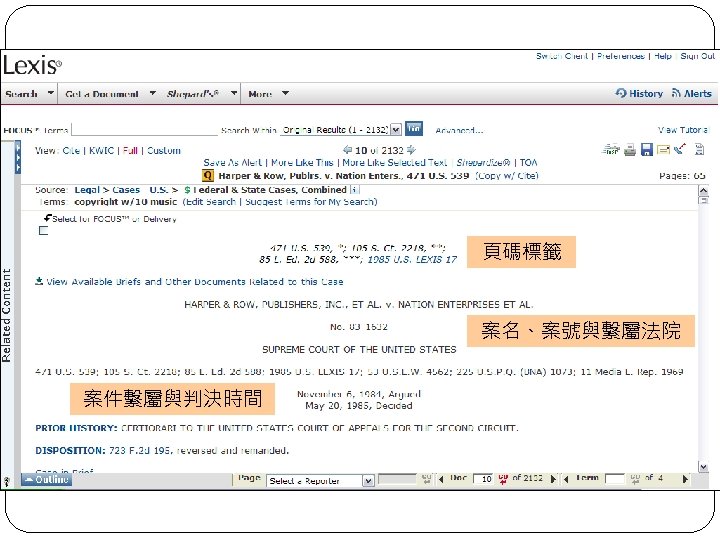Click the document scrollbar down arrow
Viewport: 720px width, 540px height.
(x=703, y=467)
